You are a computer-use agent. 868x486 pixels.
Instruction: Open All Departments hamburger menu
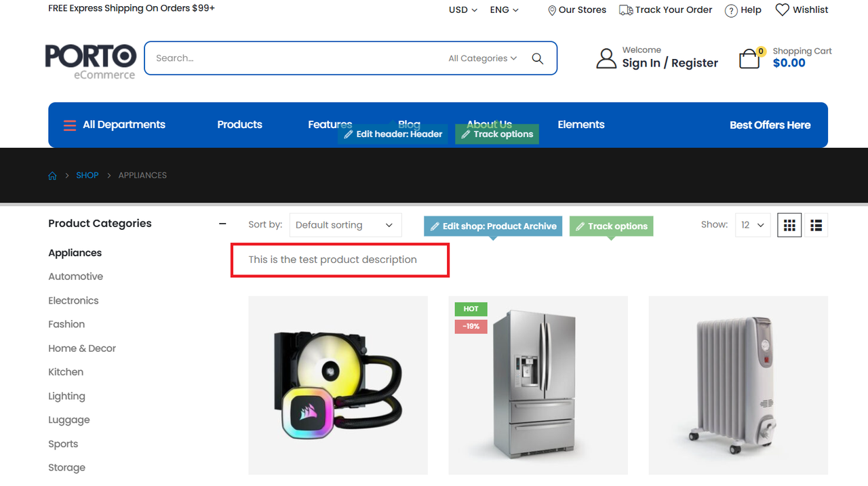(70, 125)
